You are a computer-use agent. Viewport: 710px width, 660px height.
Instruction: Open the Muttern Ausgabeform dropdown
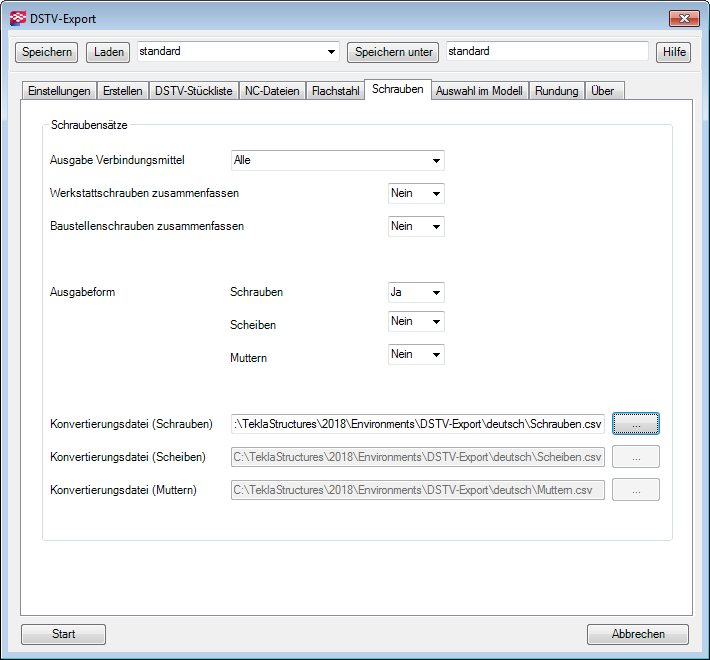click(416, 354)
